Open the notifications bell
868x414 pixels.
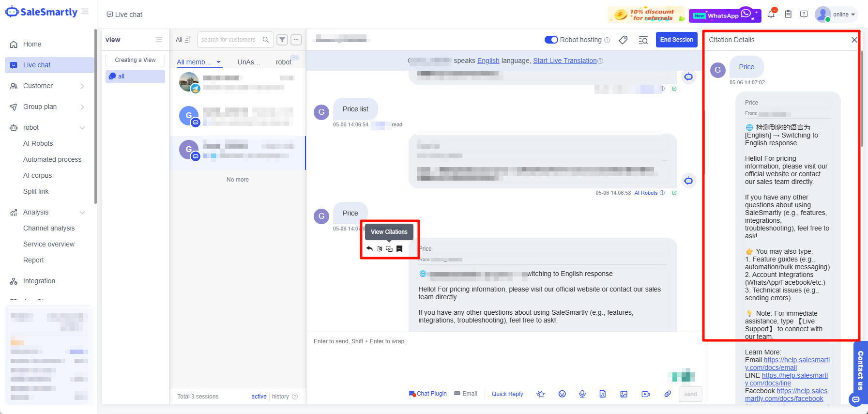click(x=771, y=14)
